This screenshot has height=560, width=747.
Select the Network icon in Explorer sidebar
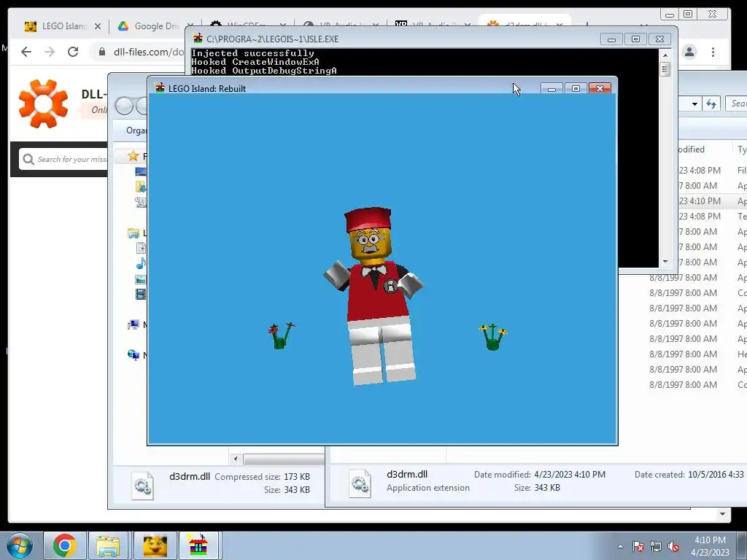[x=133, y=355]
